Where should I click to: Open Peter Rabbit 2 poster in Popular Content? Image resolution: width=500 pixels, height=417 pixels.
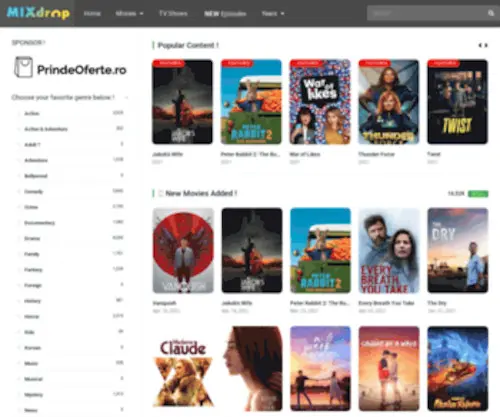click(x=251, y=102)
